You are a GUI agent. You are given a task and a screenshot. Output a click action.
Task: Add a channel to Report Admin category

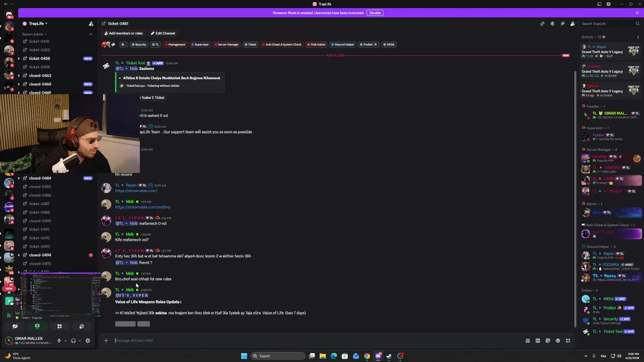coord(91,34)
